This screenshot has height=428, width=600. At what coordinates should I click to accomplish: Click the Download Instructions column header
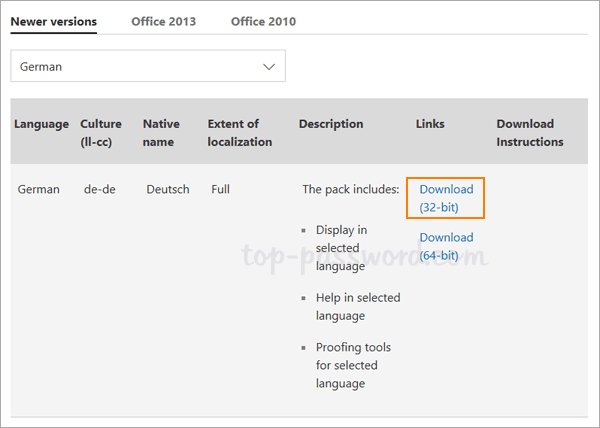pos(530,133)
